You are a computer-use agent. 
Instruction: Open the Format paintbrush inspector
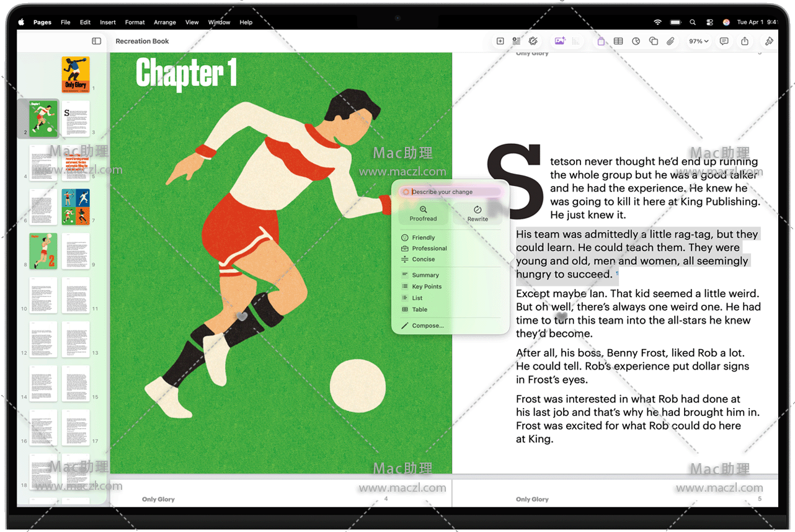point(769,41)
